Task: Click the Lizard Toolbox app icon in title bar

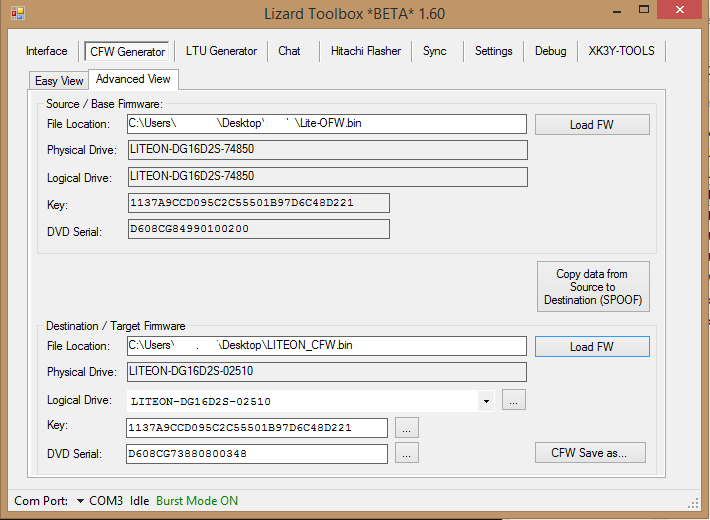Action: tap(18, 13)
